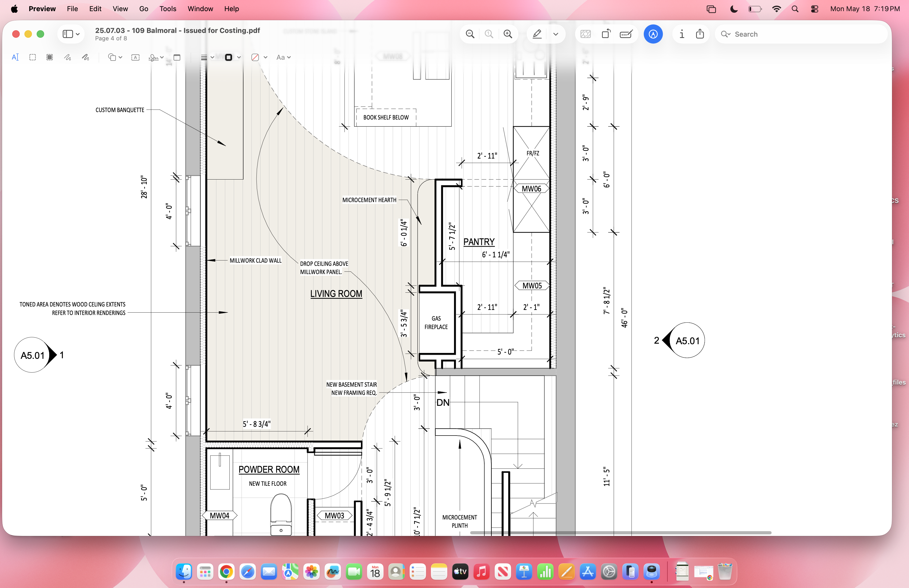Open the Shape Style line thickness menu

tap(207, 57)
